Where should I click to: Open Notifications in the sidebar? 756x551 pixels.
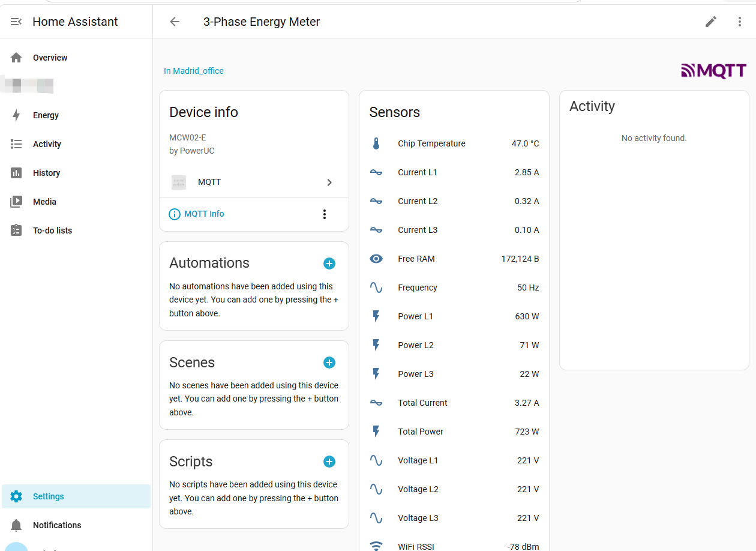coord(76,525)
